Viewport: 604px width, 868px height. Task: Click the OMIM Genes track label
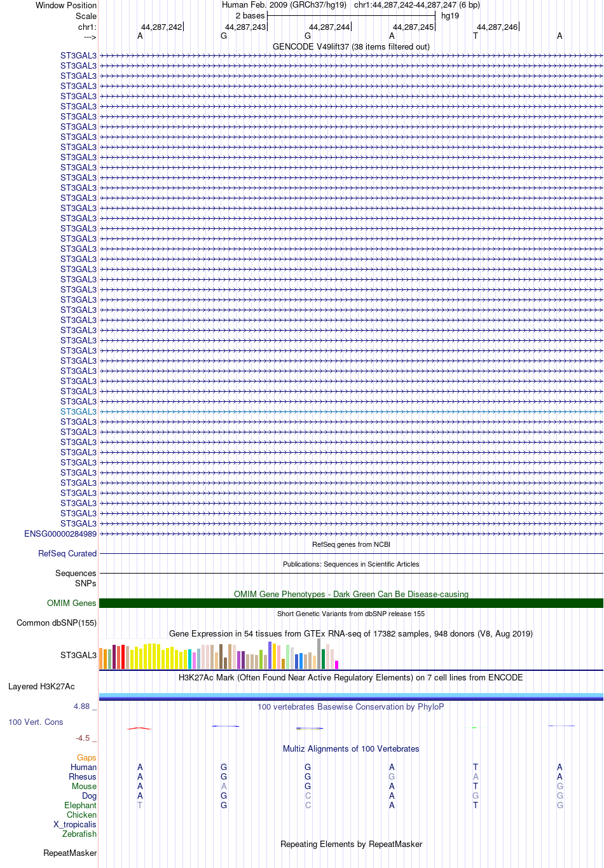click(x=71, y=603)
